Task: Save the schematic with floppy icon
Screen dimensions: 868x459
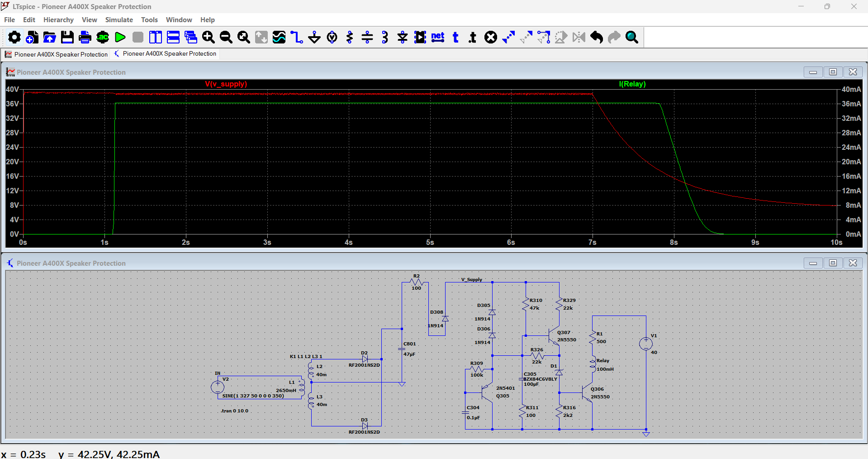Action: coord(67,37)
